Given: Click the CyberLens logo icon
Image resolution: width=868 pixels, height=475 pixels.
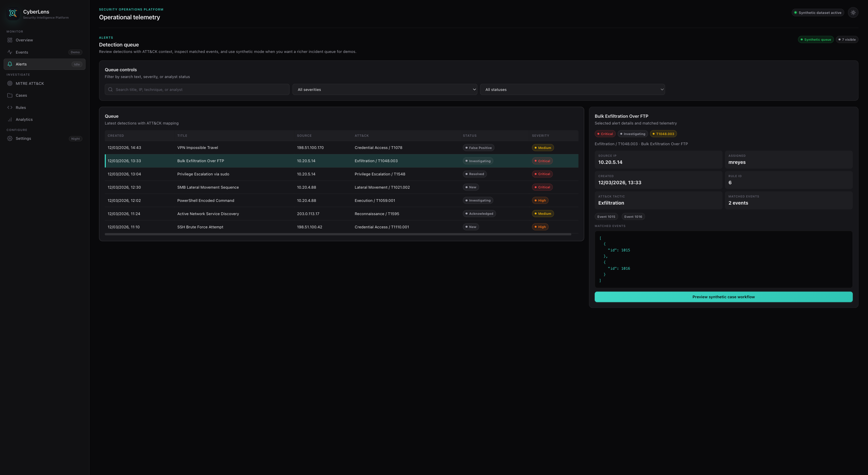Looking at the screenshot, I should [13, 14].
